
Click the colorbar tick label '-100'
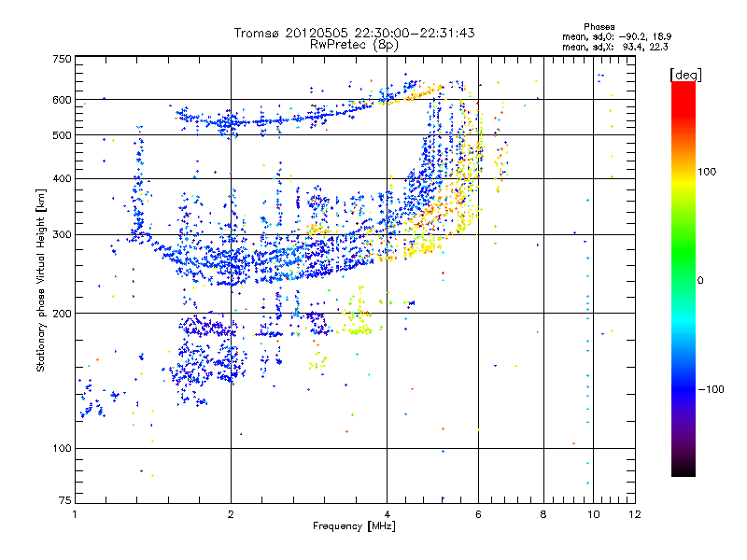(711, 389)
